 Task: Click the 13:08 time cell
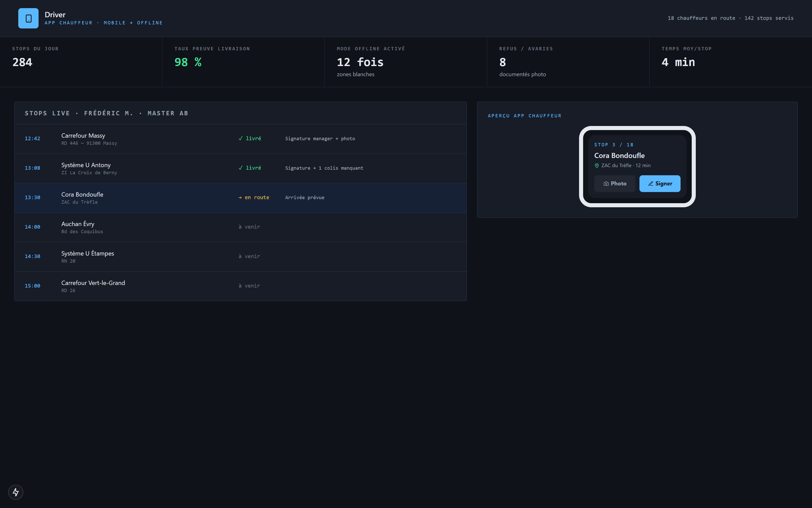click(x=32, y=168)
